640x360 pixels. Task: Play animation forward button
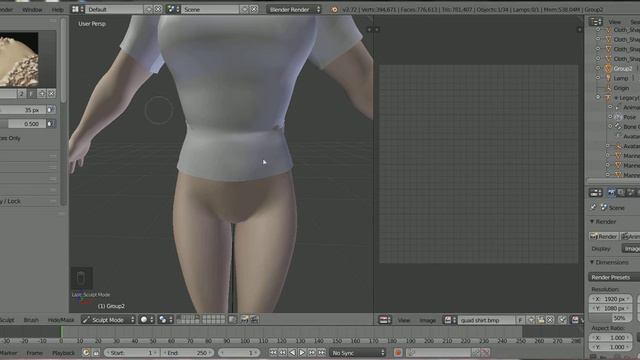(302, 353)
